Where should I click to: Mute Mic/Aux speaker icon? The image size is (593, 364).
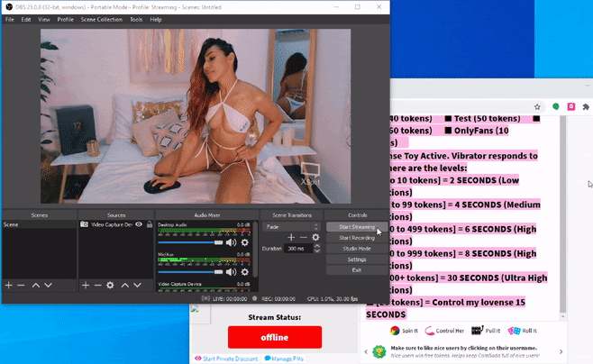coord(231,272)
